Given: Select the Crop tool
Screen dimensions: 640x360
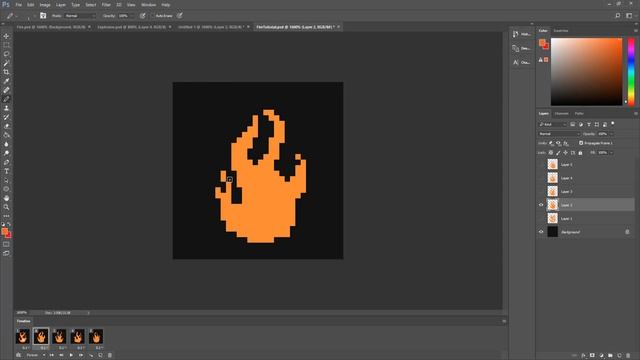Looking at the screenshot, I should tap(6, 72).
